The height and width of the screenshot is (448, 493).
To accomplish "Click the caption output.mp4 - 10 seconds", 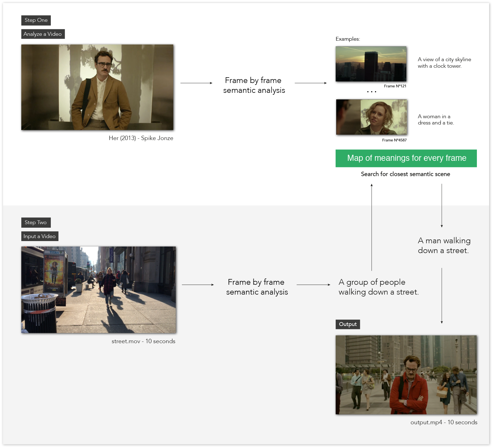I will (x=444, y=422).
